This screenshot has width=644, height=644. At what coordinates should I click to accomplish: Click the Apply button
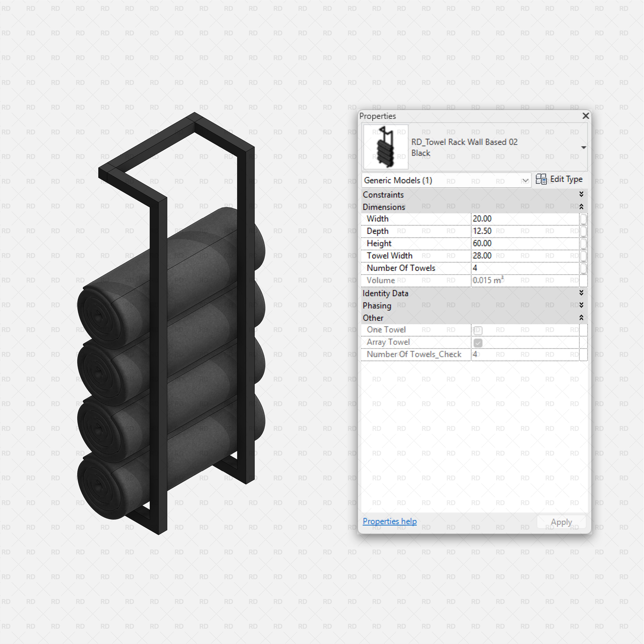[x=561, y=522]
